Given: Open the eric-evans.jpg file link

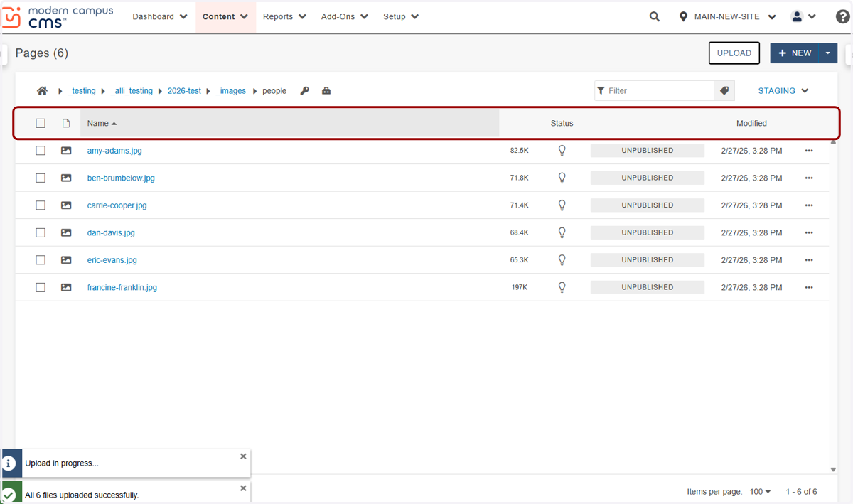Looking at the screenshot, I should tap(112, 260).
